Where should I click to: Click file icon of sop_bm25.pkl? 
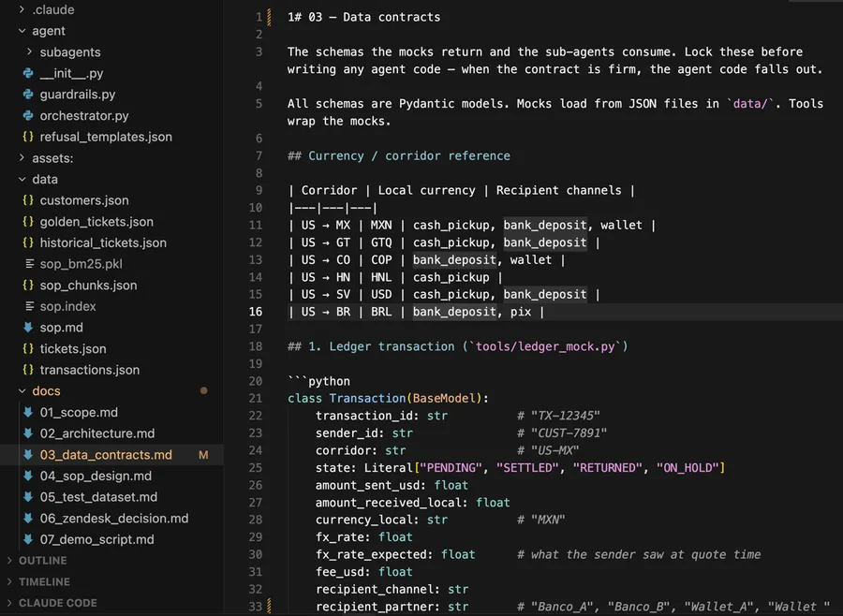click(x=30, y=264)
